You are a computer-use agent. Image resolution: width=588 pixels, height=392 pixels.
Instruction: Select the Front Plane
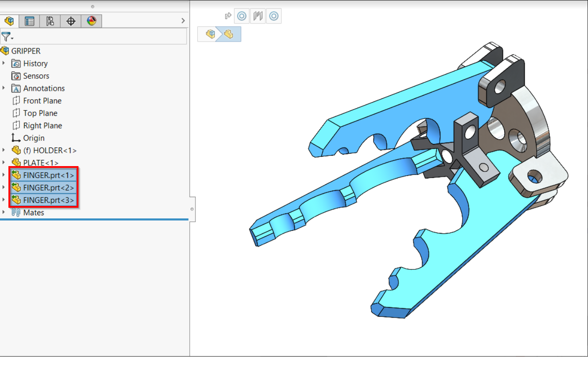click(43, 101)
